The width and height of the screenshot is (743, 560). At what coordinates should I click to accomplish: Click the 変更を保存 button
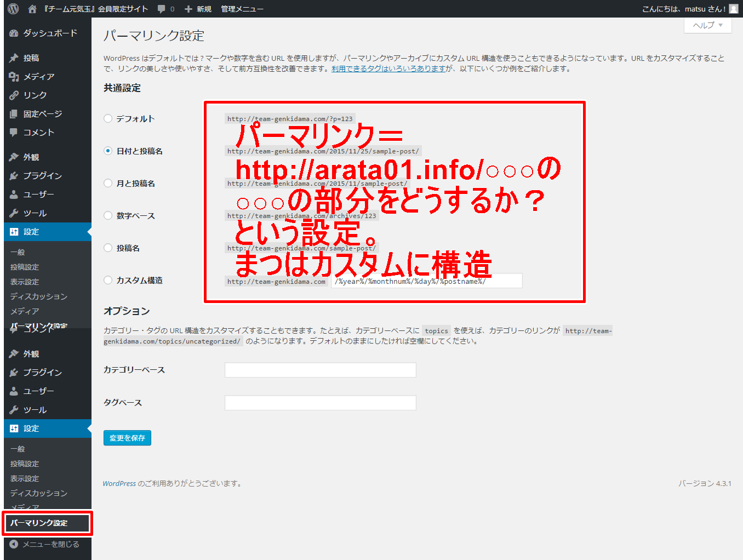pyautogui.click(x=127, y=438)
